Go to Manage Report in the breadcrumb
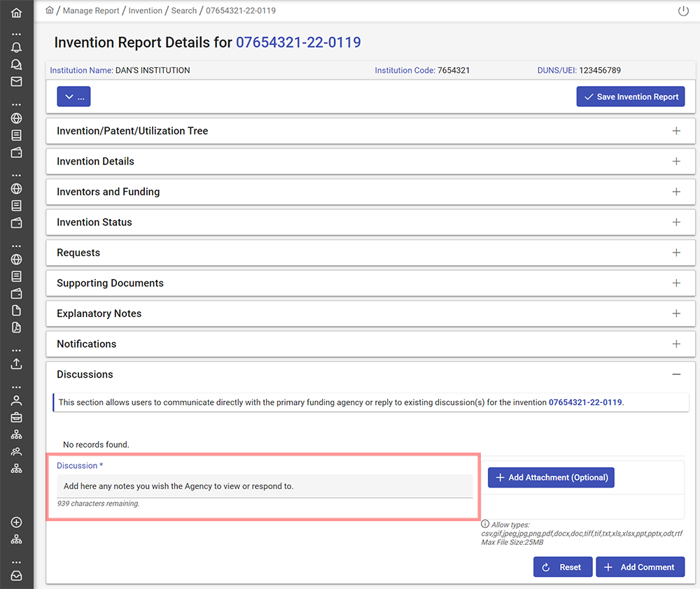Viewport: 700px width, 589px height. [91, 10]
